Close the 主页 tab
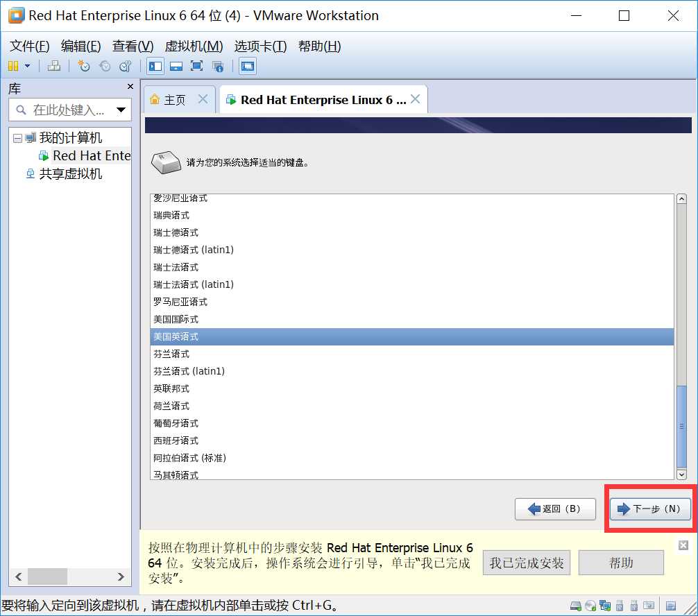This screenshot has width=698, height=616. tap(203, 99)
